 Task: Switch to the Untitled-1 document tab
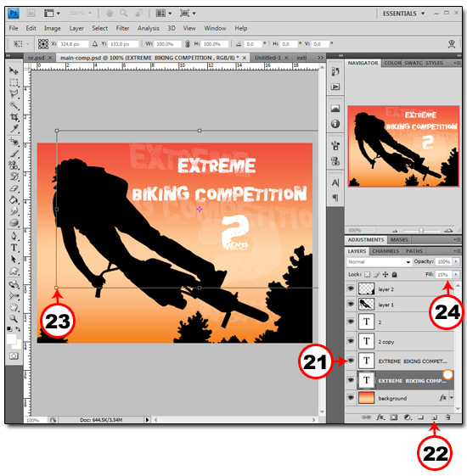pos(267,58)
